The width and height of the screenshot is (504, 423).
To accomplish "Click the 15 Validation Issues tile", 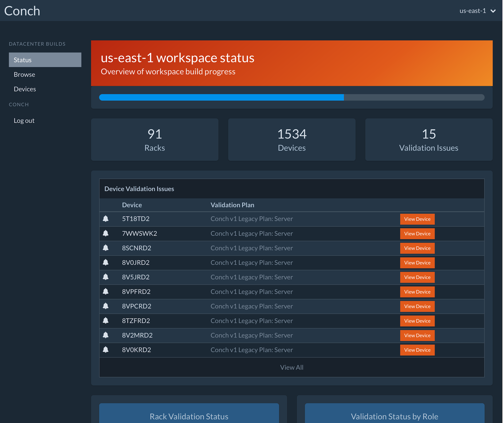I will click(x=429, y=140).
